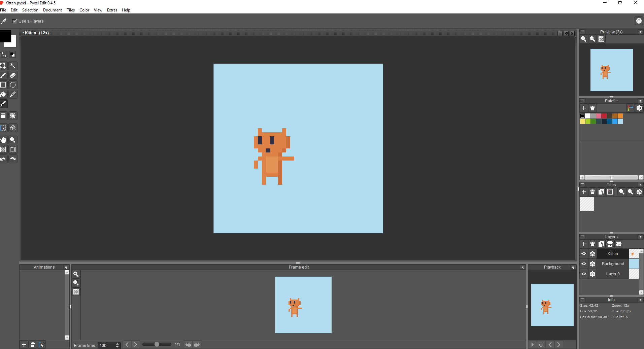Collapse the Animations panel
Screen dimensions: 644x349
pos(66,267)
